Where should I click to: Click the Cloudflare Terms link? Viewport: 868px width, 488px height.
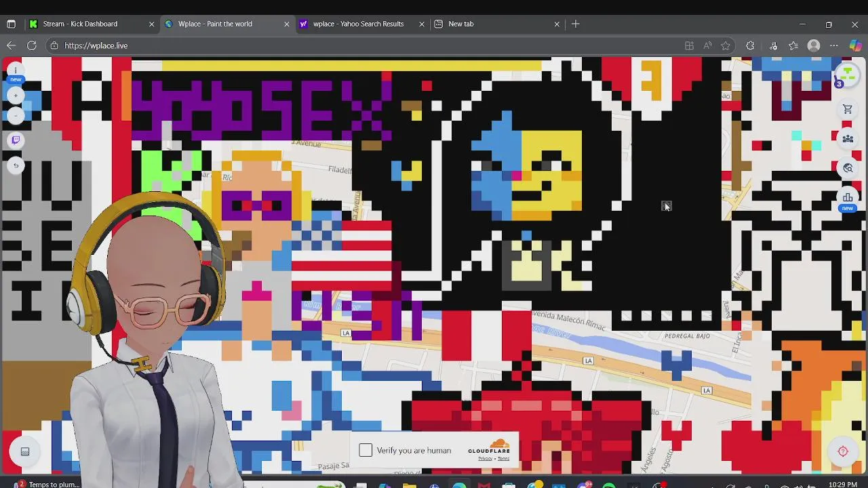tap(503, 459)
